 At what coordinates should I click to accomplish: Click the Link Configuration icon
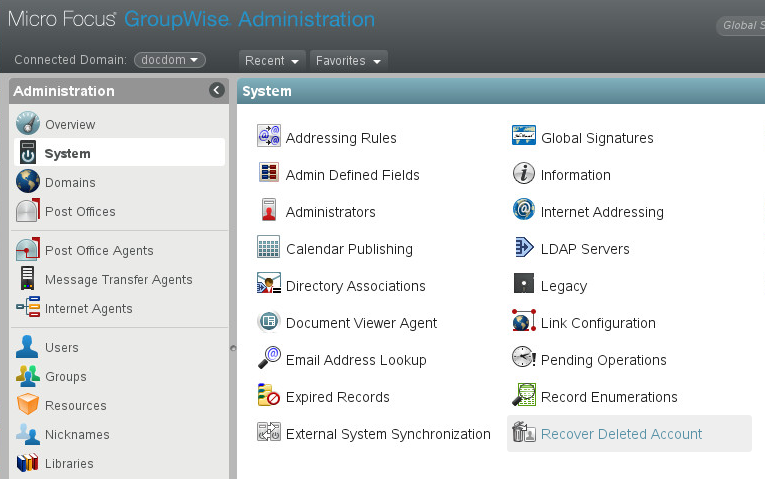tap(524, 322)
